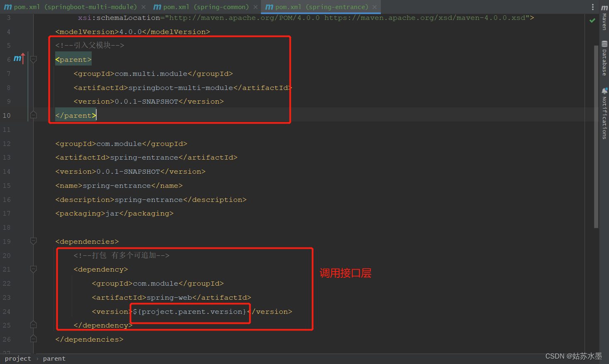This screenshot has height=364, width=609.
Task: Collapse the parent tag fold at line 6
Action: point(34,59)
